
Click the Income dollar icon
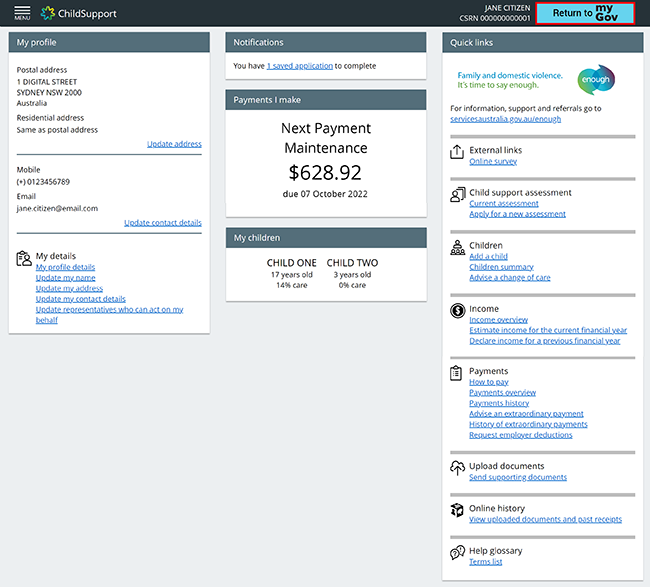(x=457, y=311)
